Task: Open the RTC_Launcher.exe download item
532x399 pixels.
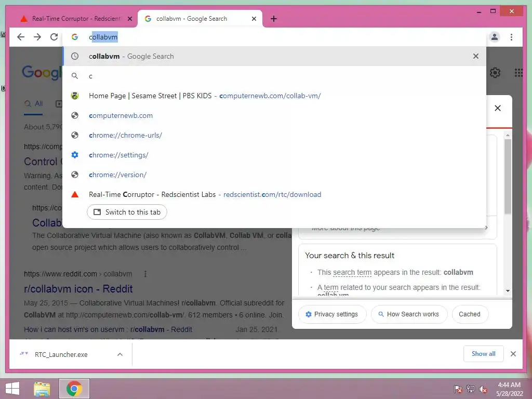Action: point(61,354)
